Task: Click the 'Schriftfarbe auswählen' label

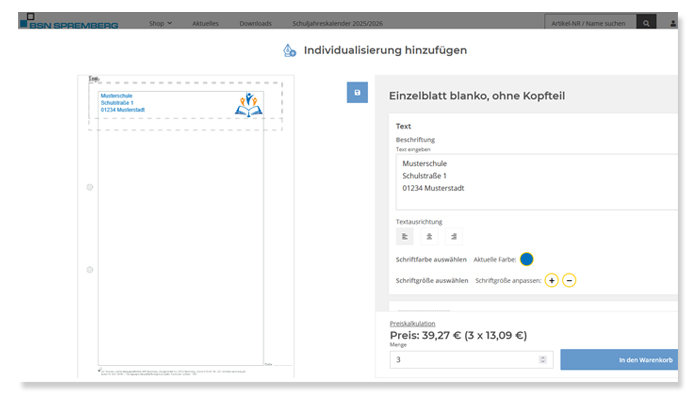Action: click(x=431, y=259)
